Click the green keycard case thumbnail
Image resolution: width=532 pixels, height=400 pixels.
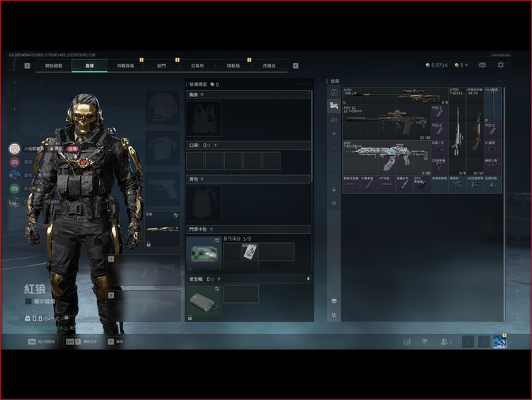pyautogui.click(x=203, y=253)
